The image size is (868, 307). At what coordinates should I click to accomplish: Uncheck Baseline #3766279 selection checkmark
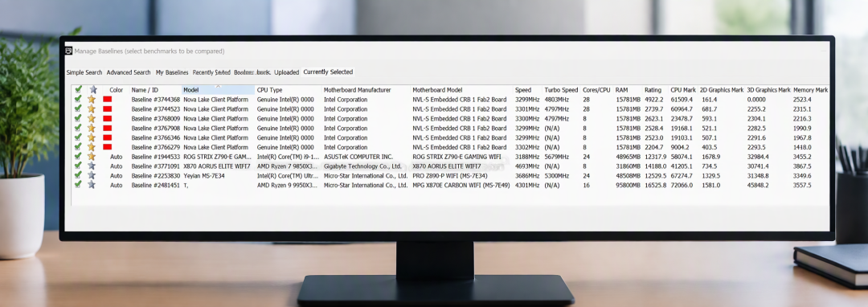(x=78, y=146)
